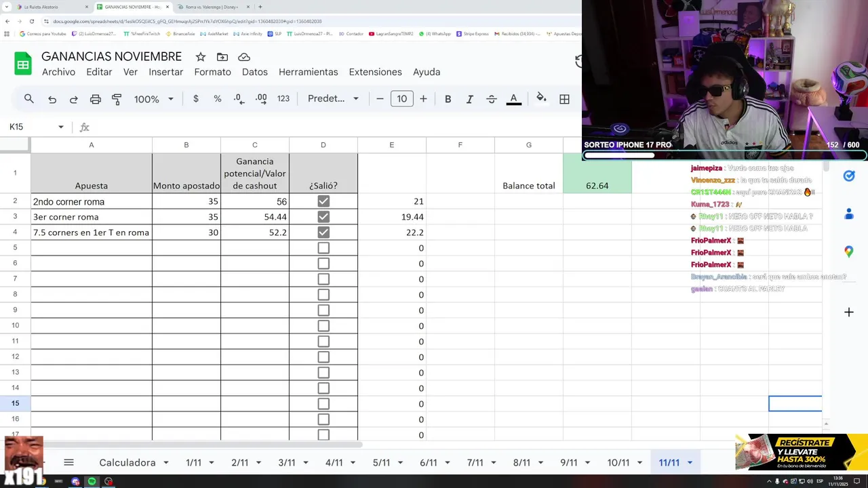Image resolution: width=868 pixels, height=488 pixels.
Task: Uncheck ¿Salió? for 7.5 corners row
Action: point(323,232)
